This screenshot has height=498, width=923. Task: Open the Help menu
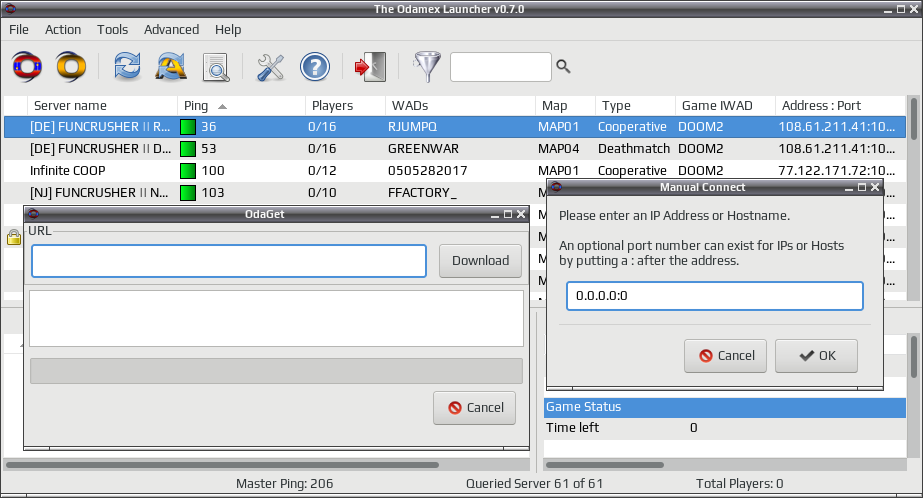click(x=228, y=29)
